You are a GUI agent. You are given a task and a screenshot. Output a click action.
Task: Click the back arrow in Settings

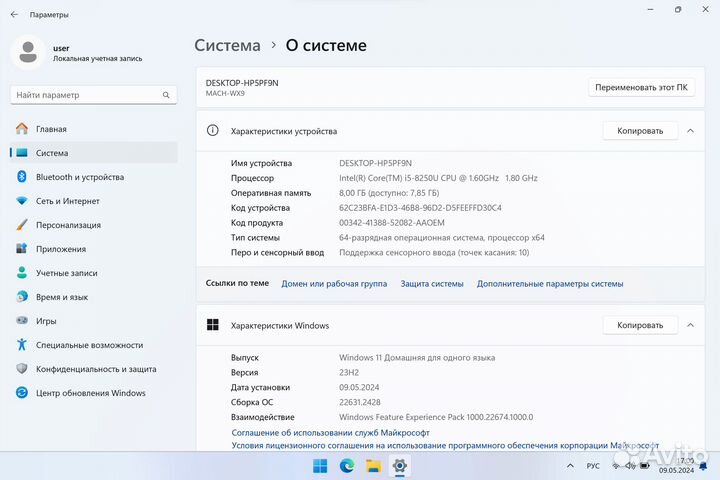point(14,15)
